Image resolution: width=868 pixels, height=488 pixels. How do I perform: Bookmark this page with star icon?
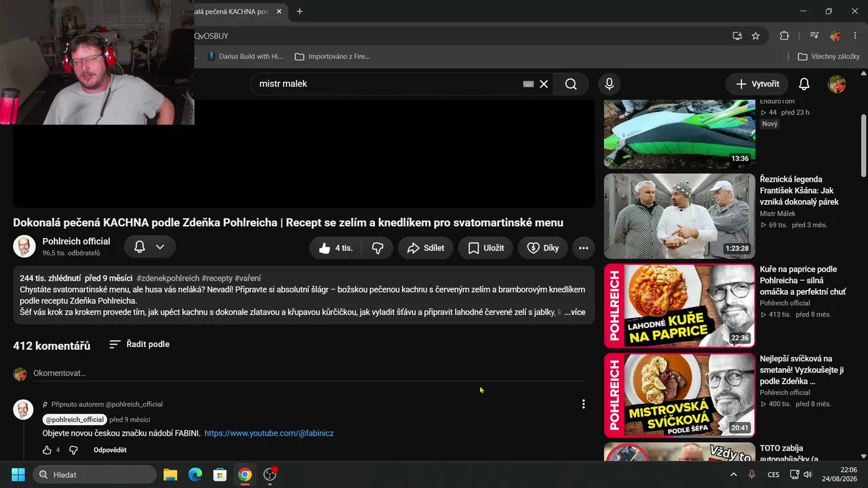pos(755,36)
